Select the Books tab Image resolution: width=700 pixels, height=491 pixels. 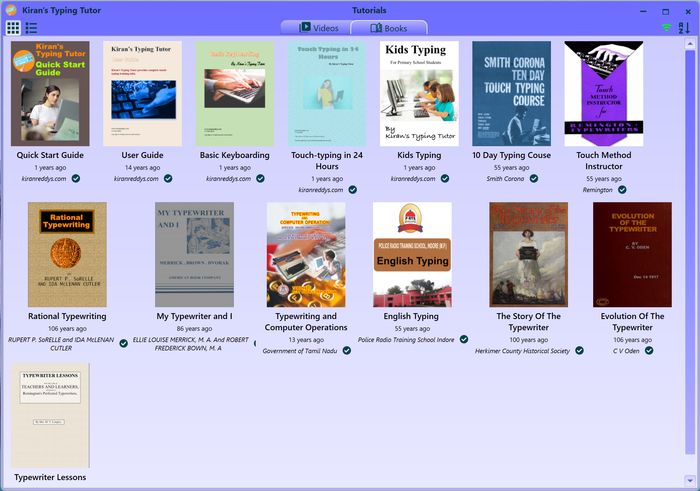click(x=388, y=28)
